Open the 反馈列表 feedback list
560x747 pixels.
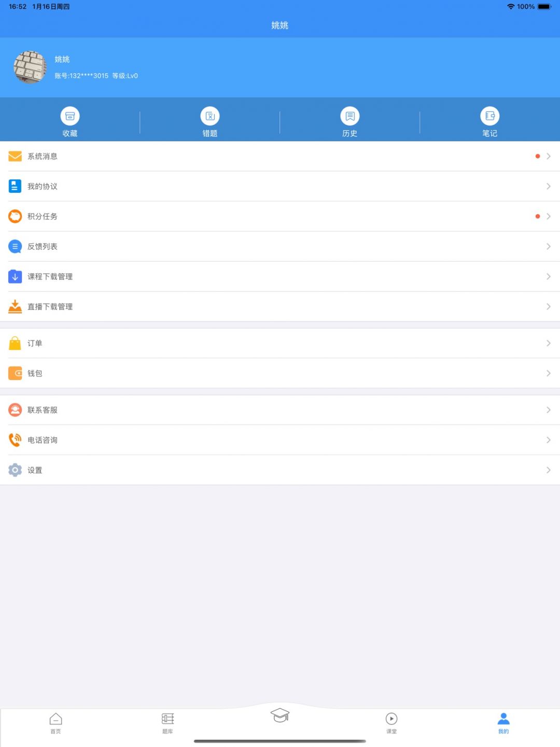click(x=280, y=246)
